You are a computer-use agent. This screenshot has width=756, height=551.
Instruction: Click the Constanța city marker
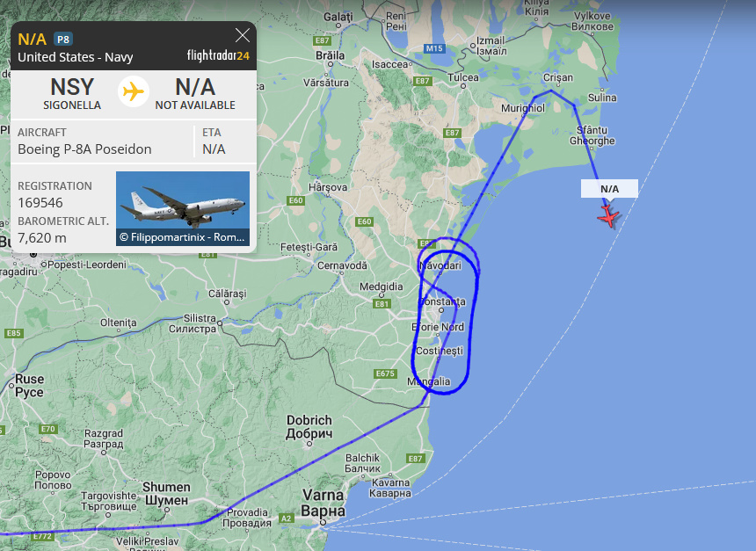440,310
